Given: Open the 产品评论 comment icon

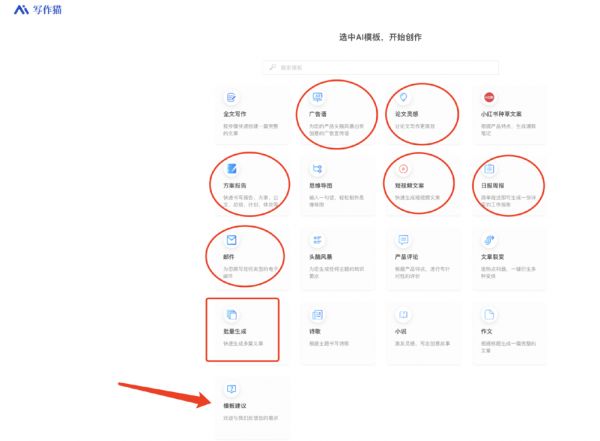Looking at the screenshot, I should (404, 241).
